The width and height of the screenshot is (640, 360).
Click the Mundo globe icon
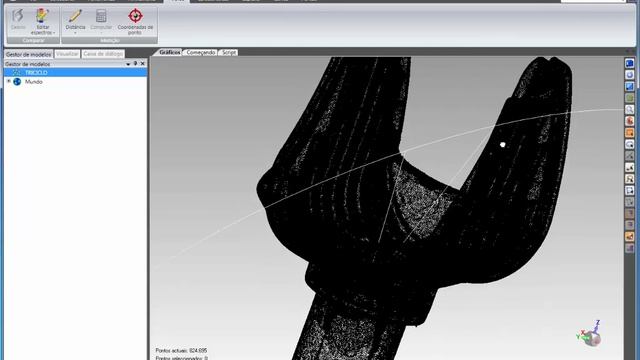coord(17,82)
